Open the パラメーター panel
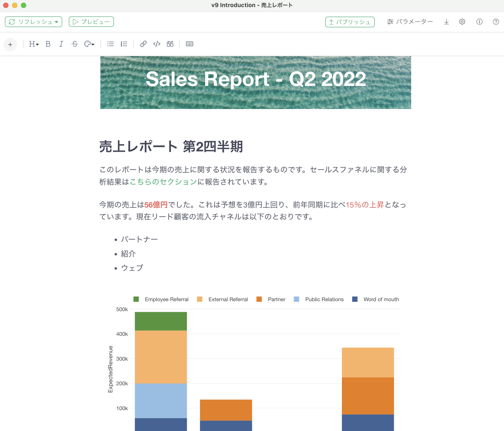 pyautogui.click(x=410, y=22)
